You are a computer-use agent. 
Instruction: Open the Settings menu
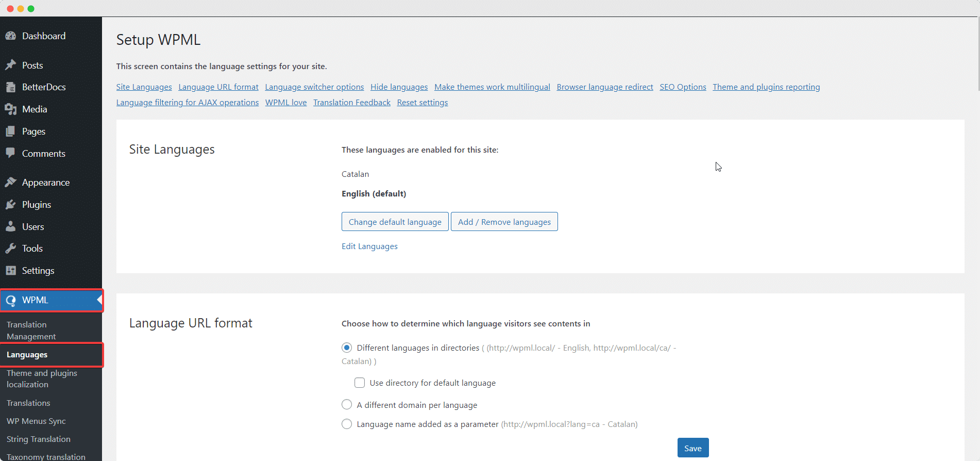[38, 271]
